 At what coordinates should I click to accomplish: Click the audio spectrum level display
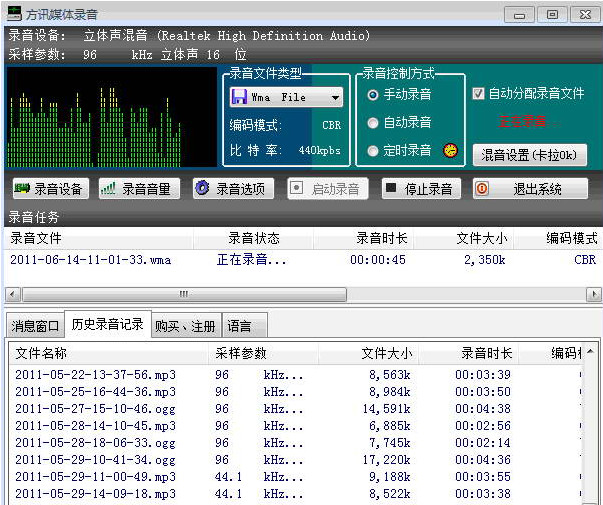(x=112, y=117)
